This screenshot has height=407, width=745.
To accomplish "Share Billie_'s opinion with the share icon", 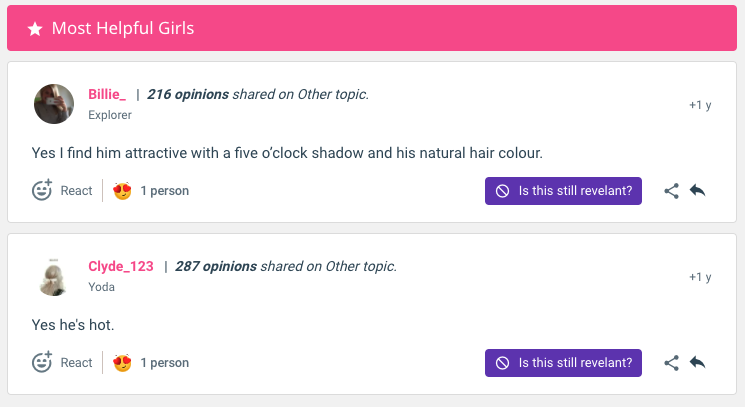I will pos(671,191).
